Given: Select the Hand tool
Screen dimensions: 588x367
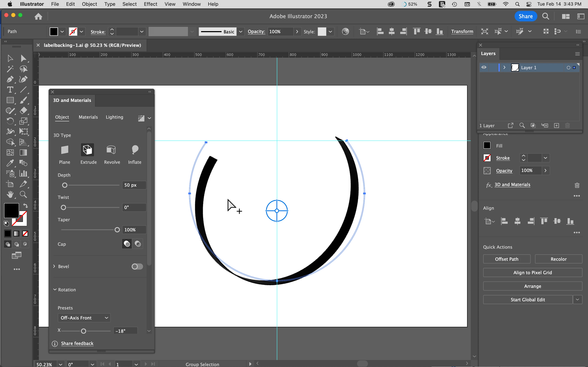Looking at the screenshot, I should (x=10, y=194).
